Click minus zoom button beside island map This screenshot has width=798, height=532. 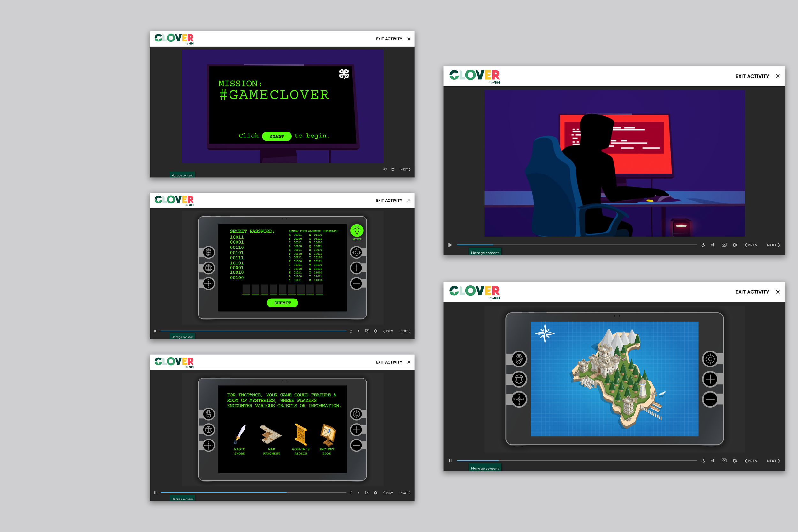[x=710, y=399]
